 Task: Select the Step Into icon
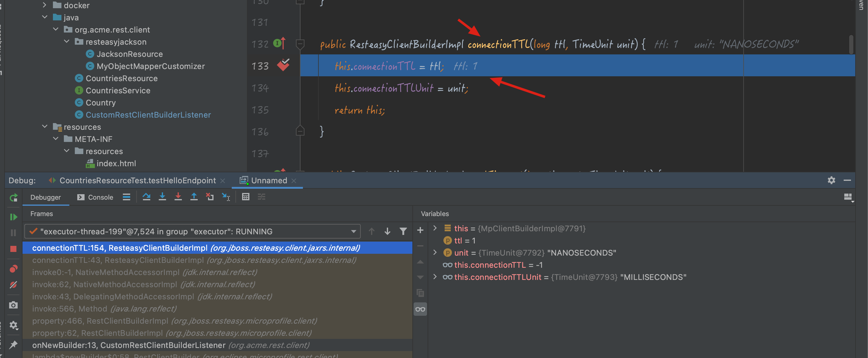[162, 197]
